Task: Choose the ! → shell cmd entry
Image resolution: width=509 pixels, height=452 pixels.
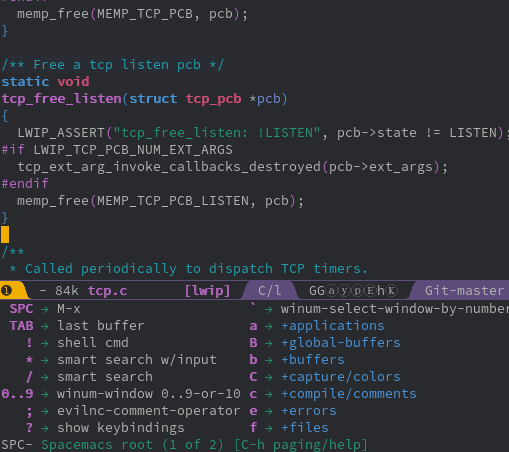Action: pyautogui.click(x=77, y=343)
